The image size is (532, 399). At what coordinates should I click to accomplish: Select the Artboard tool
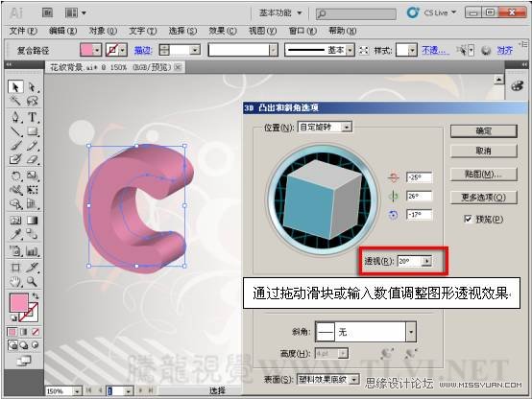point(15,268)
